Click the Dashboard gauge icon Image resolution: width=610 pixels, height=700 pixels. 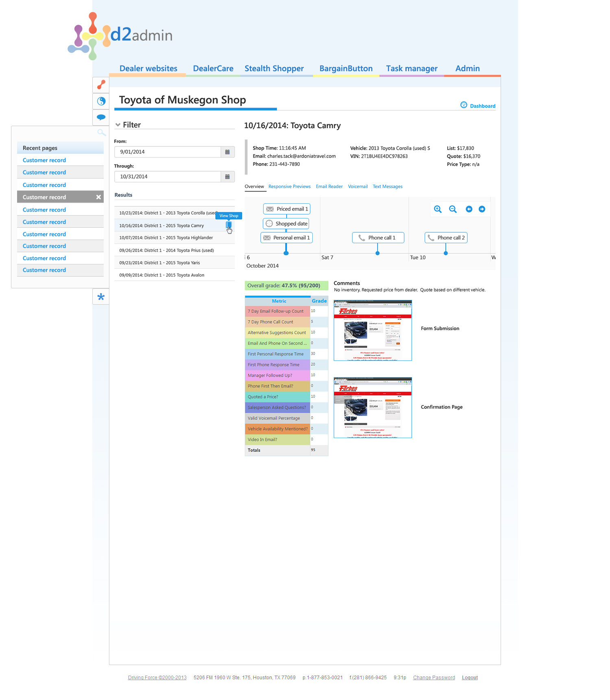point(464,105)
